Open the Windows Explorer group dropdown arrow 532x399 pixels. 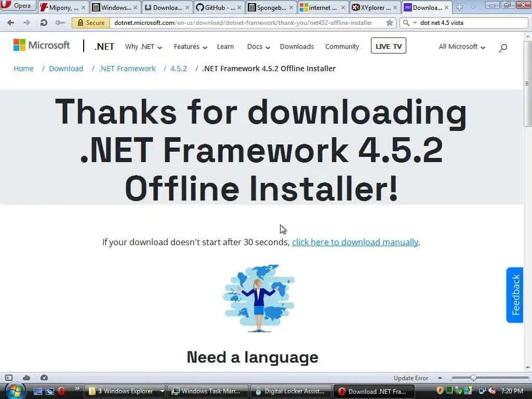[162, 391]
